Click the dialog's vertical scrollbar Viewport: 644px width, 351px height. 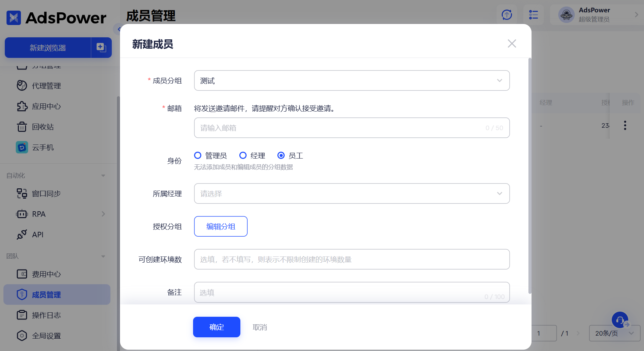[530, 176]
